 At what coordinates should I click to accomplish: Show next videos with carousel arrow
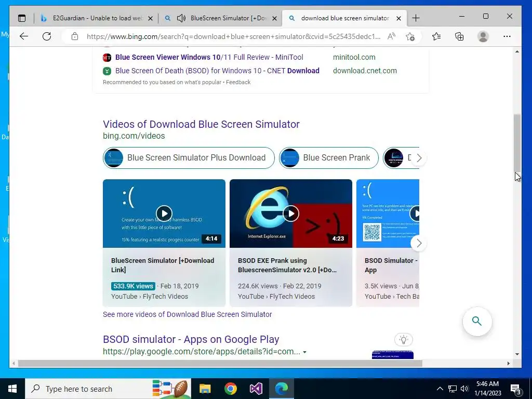[x=419, y=243]
